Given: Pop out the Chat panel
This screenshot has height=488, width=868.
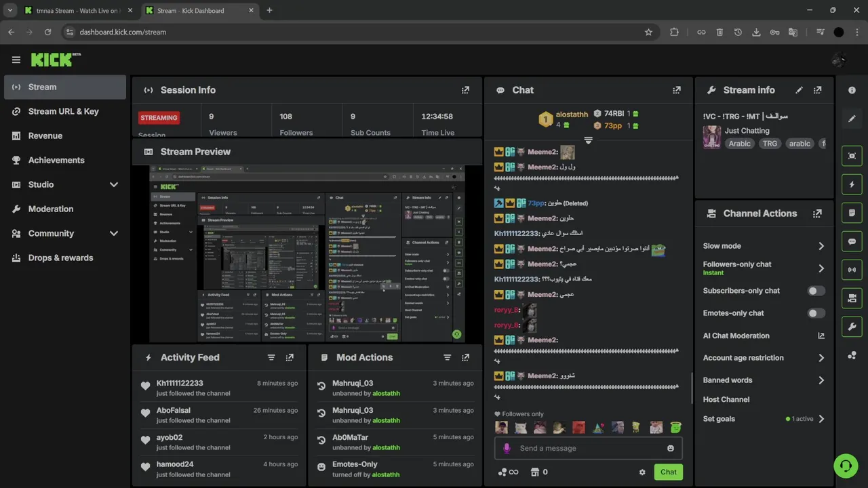Looking at the screenshot, I should tap(676, 90).
